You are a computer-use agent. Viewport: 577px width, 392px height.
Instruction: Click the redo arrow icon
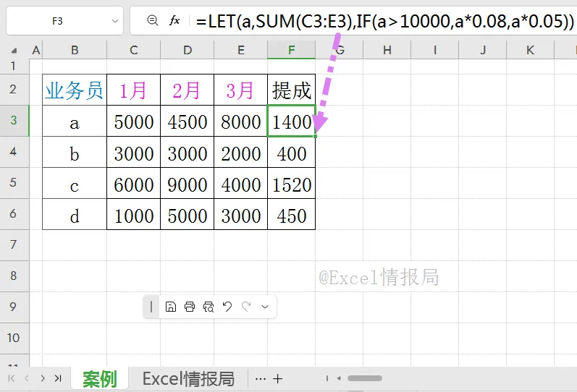pos(246,307)
